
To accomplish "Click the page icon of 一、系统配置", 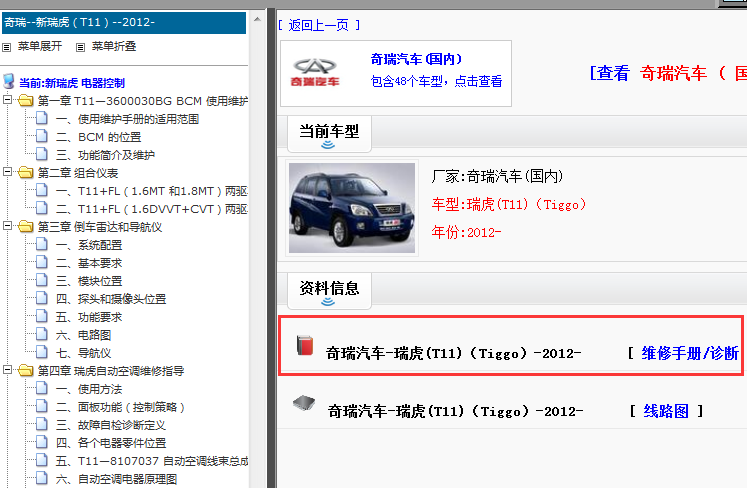I will click(x=42, y=244).
